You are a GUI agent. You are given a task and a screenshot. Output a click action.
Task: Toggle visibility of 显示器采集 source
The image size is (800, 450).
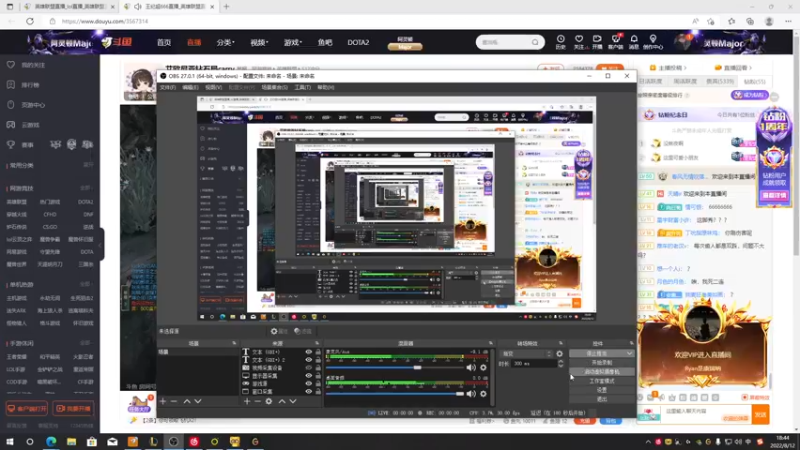point(309,376)
